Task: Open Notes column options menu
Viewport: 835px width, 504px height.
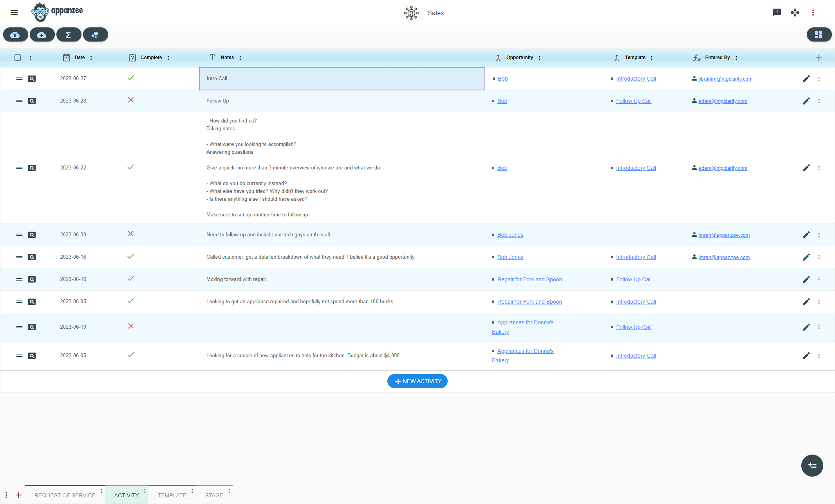Action: (240, 58)
